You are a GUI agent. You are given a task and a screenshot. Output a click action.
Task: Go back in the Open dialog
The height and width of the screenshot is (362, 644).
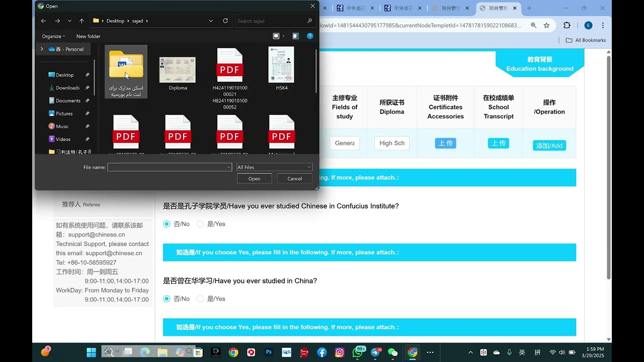click(x=43, y=21)
